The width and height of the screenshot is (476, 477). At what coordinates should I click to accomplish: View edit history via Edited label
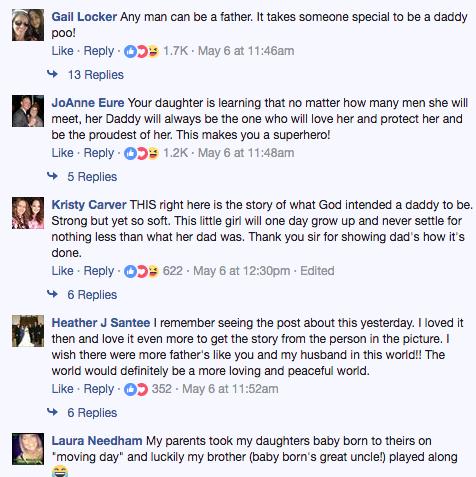tap(317, 271)
